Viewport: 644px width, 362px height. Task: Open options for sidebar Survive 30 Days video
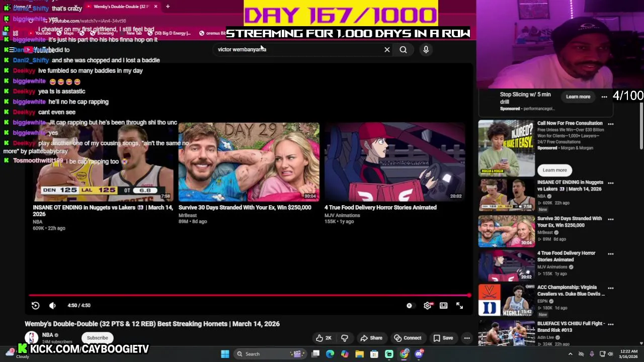tap(610, 219)
